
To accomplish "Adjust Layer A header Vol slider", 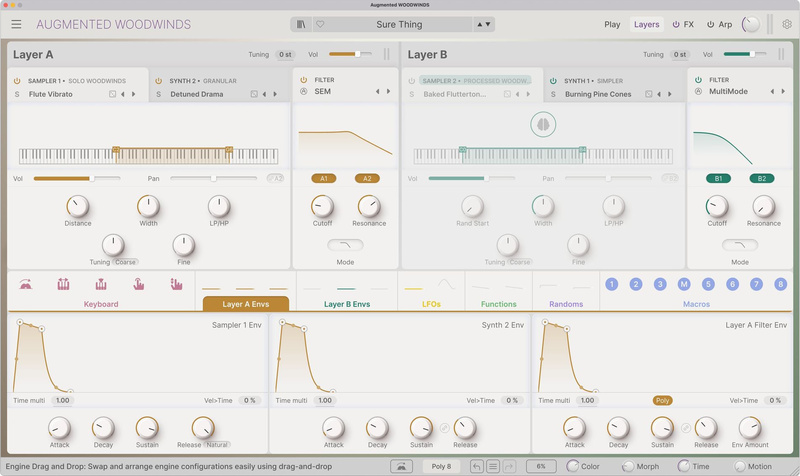I will pos(350,54).
